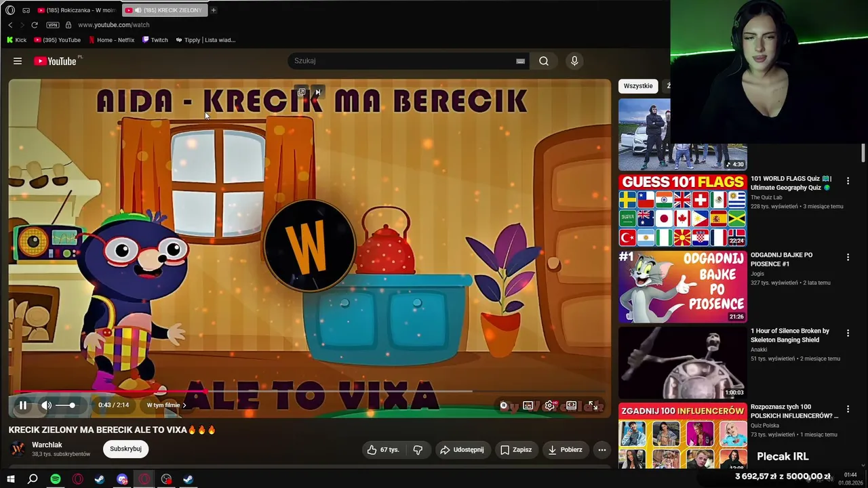The height and width of the screenshot is (488, 868).
Task: Pop out video with detach icon
Action: tap(302, 92)
